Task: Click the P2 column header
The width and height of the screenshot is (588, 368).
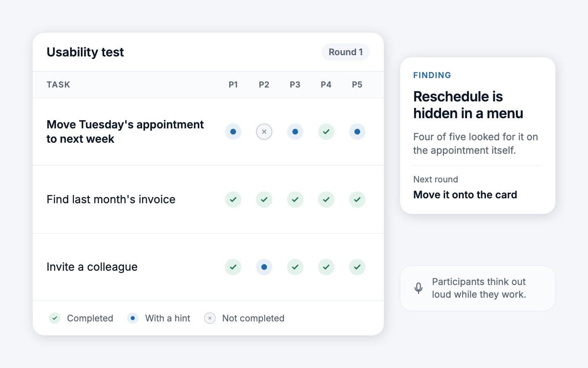Action: (x=264, y=85)
